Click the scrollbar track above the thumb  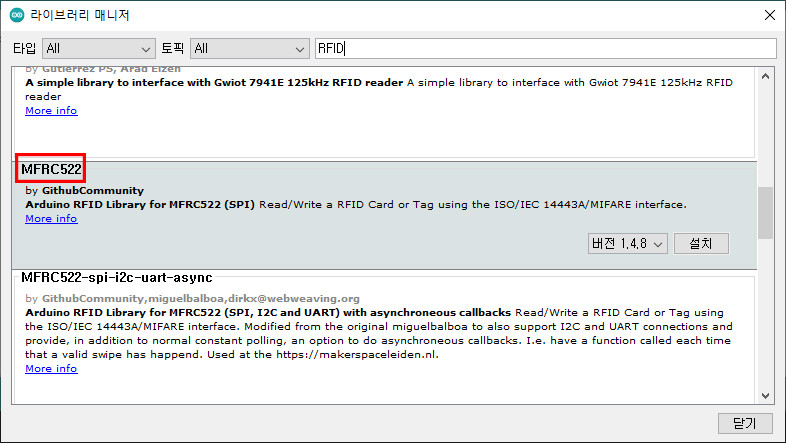(x=765, y=130)
